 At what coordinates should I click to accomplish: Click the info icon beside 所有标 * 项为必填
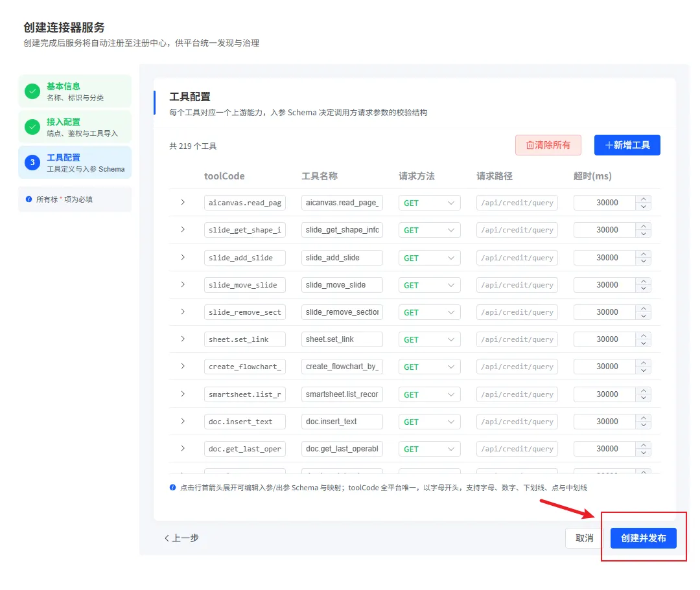tap(29, 199)
